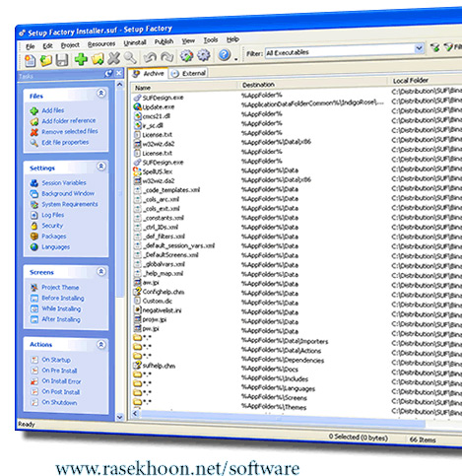Click the Add folder reference toolbar icon

98,59
